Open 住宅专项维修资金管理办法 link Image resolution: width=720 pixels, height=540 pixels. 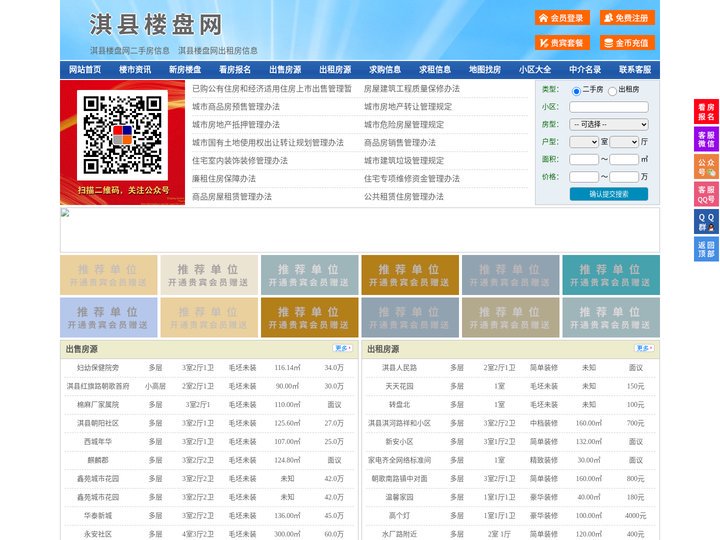click(x=412, y=179)
